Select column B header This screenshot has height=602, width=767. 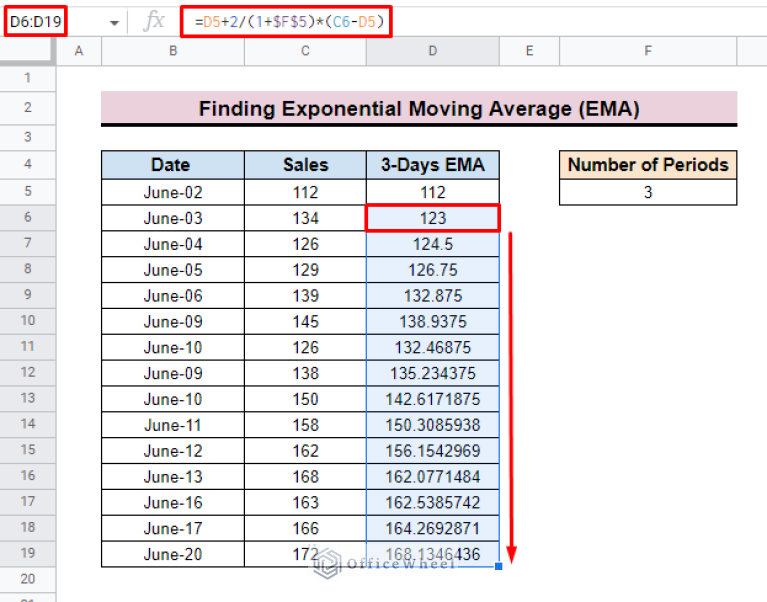171,52
